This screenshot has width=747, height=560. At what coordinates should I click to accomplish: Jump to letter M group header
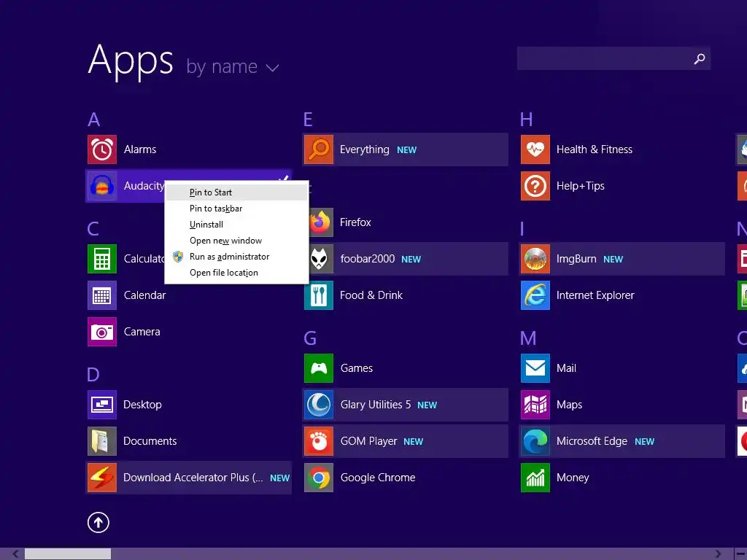coord(528,338)
